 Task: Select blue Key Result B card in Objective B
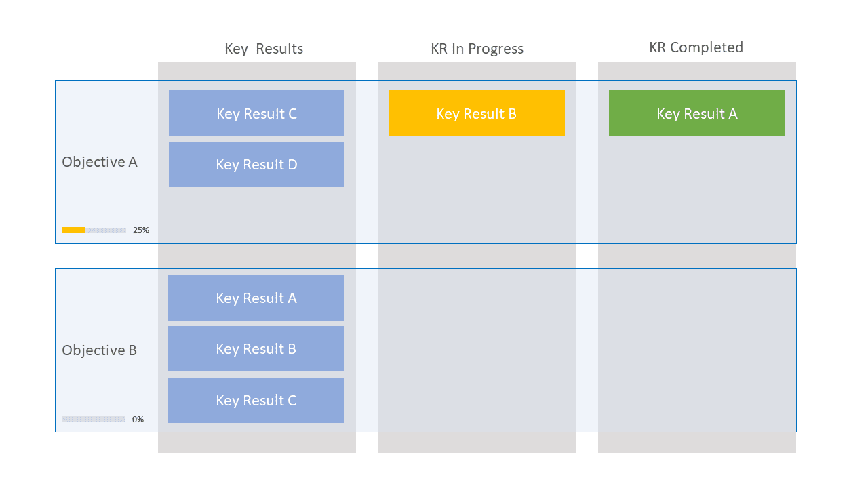point(256,348)
